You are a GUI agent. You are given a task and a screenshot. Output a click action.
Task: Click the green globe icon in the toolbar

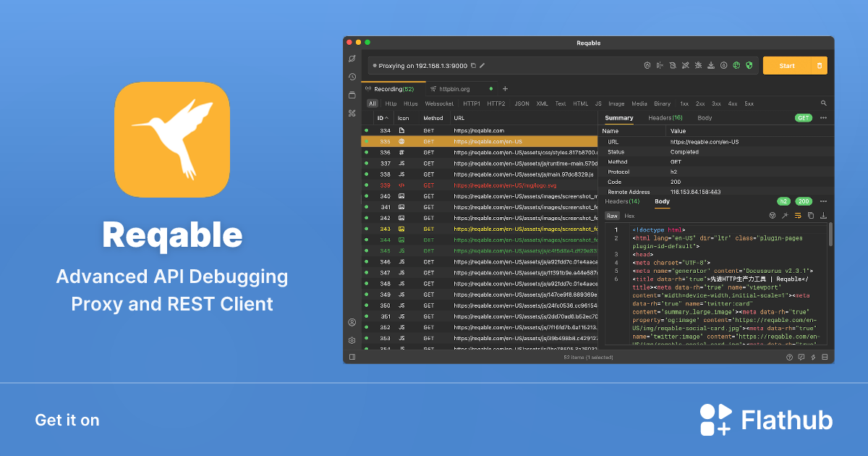(x=735, y=65)
